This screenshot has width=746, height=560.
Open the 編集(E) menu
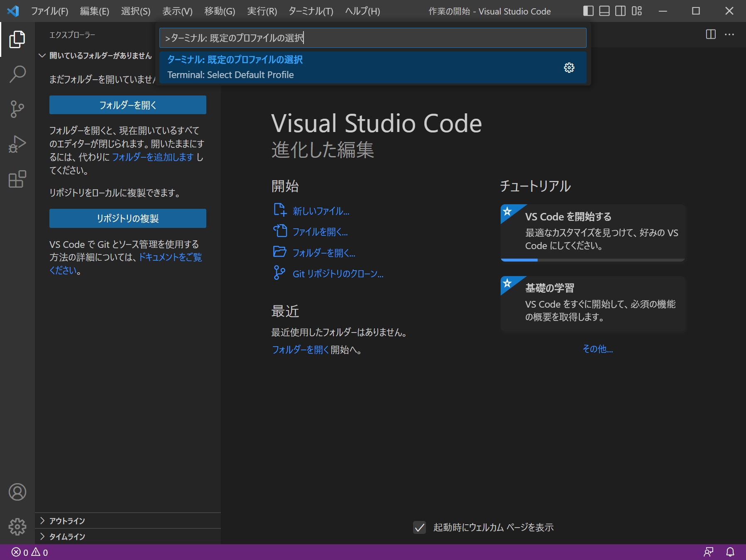point(95,11)
